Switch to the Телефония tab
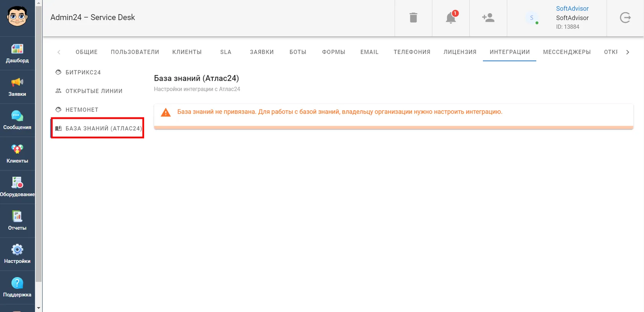This screenshot has width=644, height=312. pyautogui.click(x=412, y=52)
